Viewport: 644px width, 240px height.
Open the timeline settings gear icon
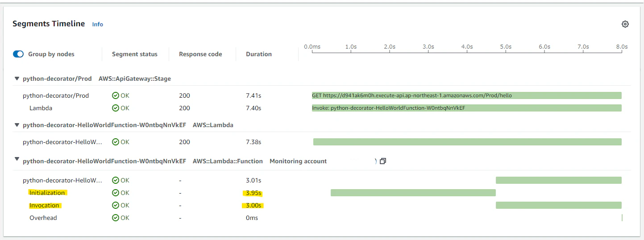[x=625, y=24]
